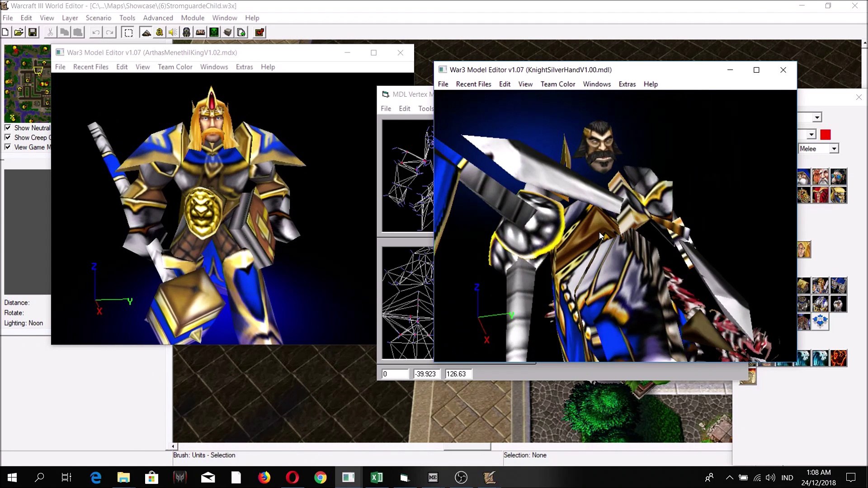Image resolution: width=868 pixels, height=488 pixels.
Task: Click the Undo arrow in World Editor toolbar
Action: coord(96,32)
